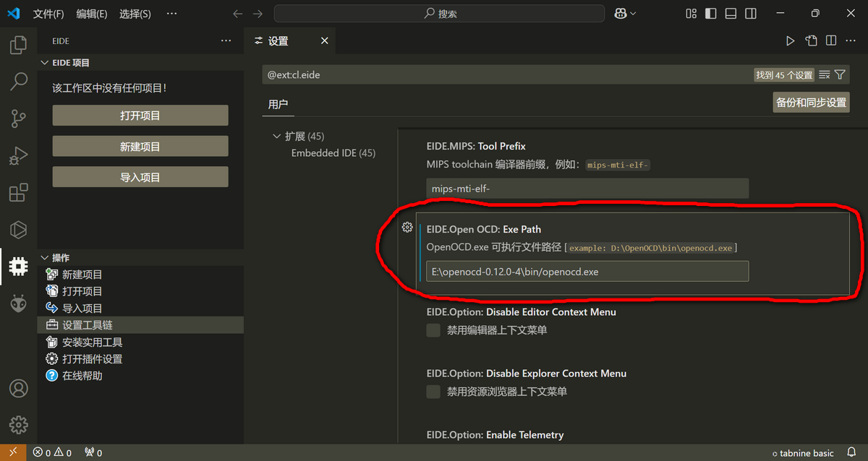Open the Source Control view

tap(18, 118)
